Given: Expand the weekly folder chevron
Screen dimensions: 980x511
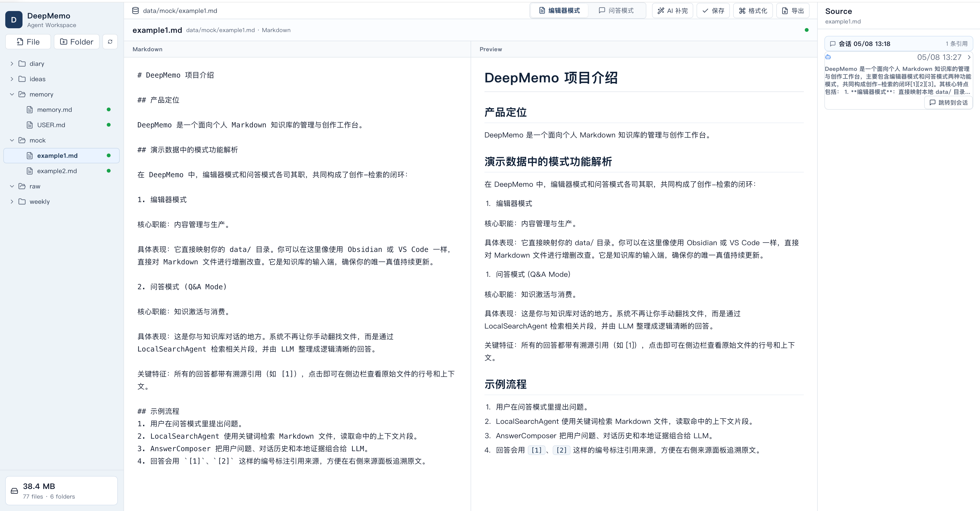Looking at the screenshot, I should point(12,202).
